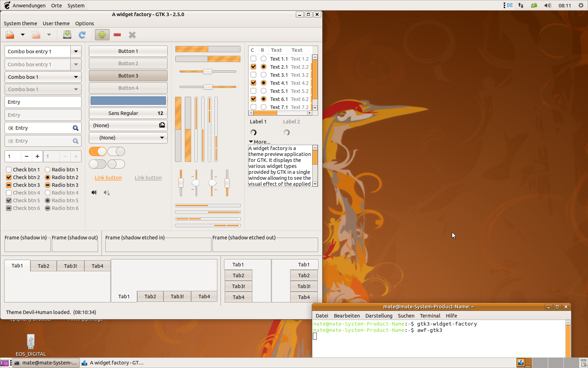Switch to Tab2 in top-left notebook
Image resolution: width=588 pixels, height=368 pixels.
pos(43,266)
